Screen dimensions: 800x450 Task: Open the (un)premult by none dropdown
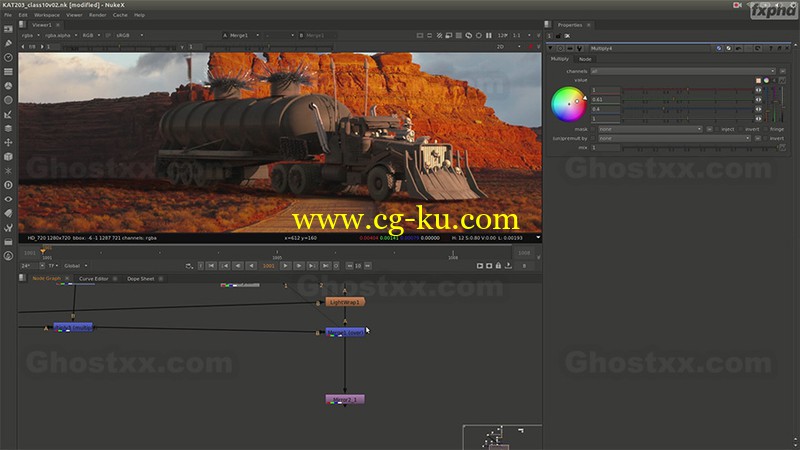(674, 138)
